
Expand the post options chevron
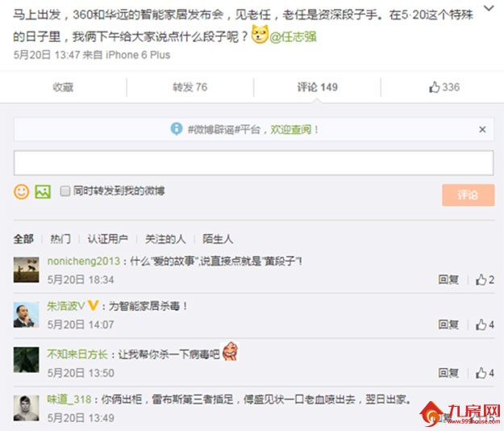click(489, 8)
